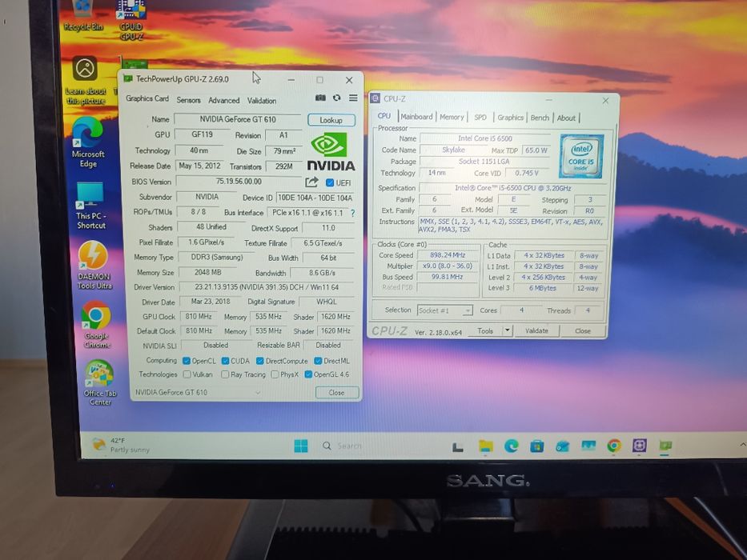Click the NVIDIA logo in GPU-Z

[331, 152]
